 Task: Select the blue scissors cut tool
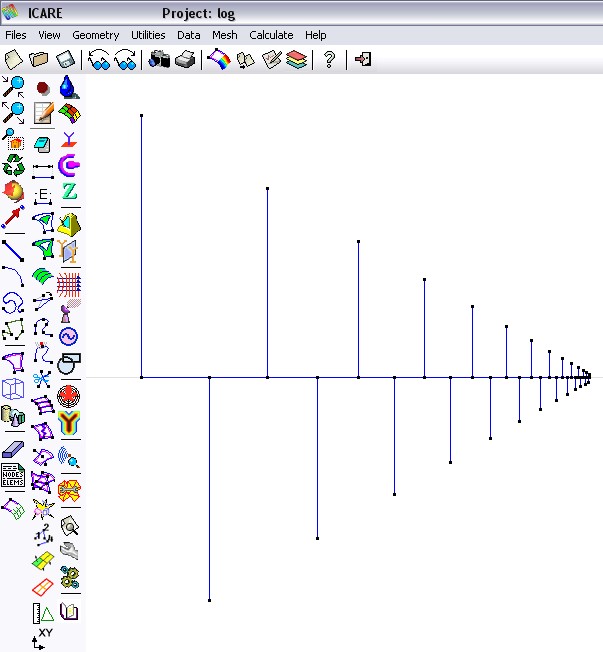coord(42,379)
